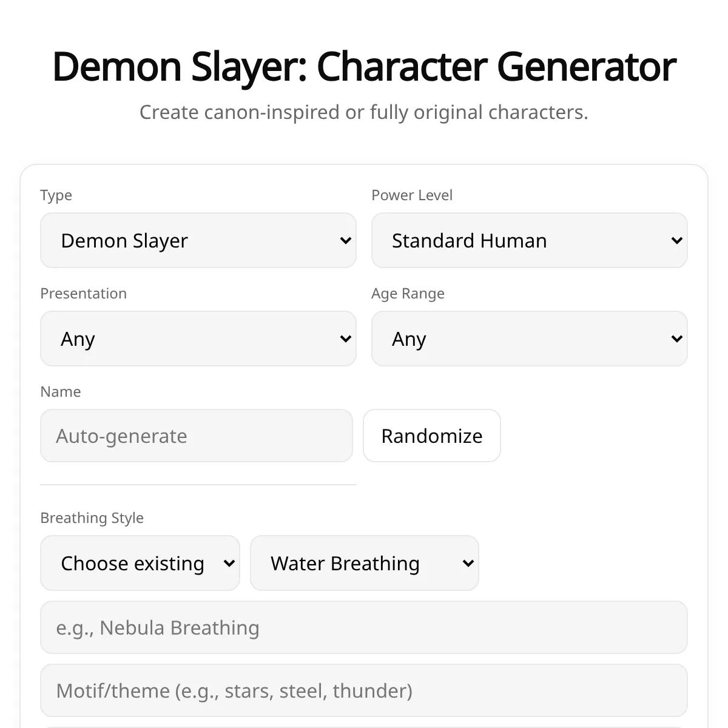The width and height of the screenshot is (728, 728).
Task: Click the "Presentation" field label
Action: coord(83,294)
